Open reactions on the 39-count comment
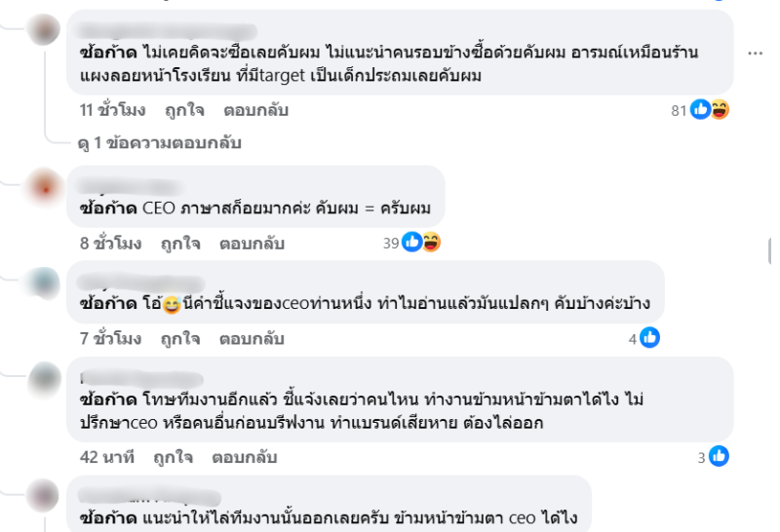The width and height of the screenshot is (780, 532). [x=421, y=243]
